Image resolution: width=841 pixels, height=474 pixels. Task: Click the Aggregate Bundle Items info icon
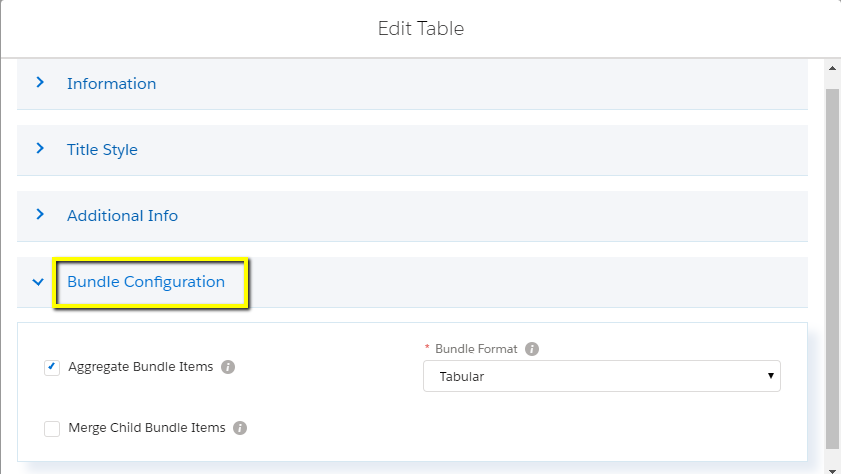(228, 367)
